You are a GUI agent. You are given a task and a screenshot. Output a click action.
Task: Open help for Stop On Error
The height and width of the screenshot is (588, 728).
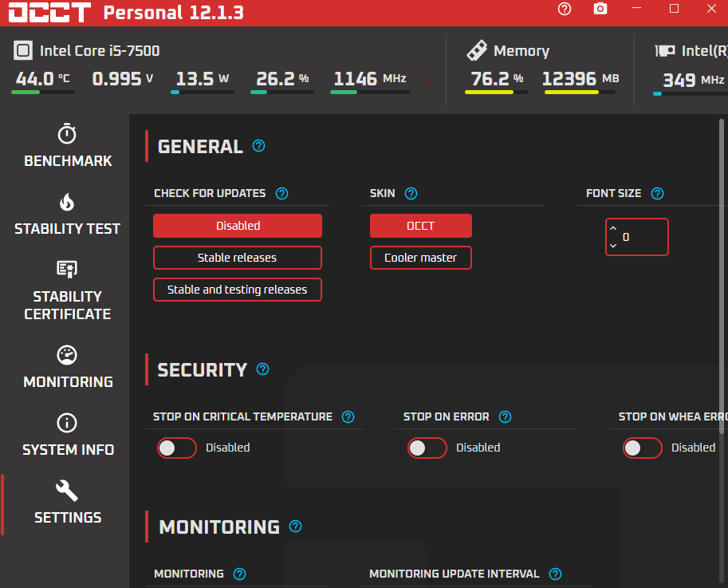tap(506, 416)
